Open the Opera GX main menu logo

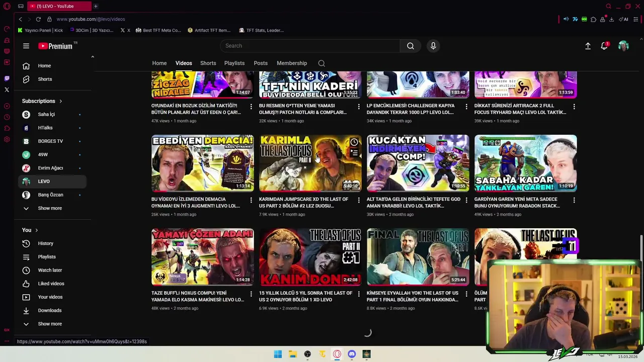[x=7, y=7]
